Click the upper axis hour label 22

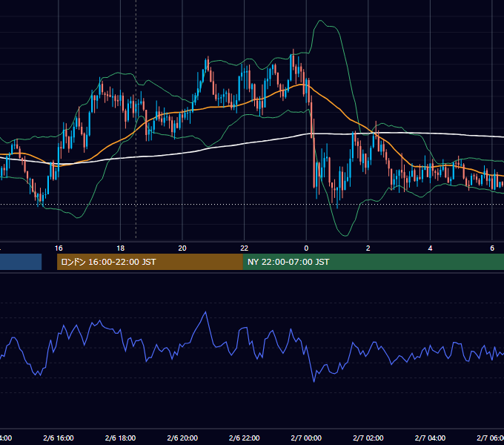click(x=245, y=248)
